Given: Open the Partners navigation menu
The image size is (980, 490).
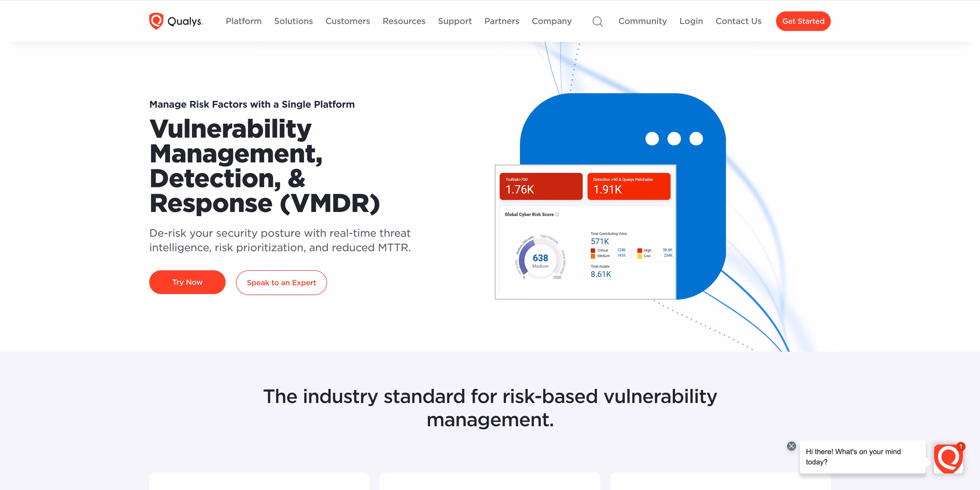Looking at the screenshot, I should [x=501, y=21].
